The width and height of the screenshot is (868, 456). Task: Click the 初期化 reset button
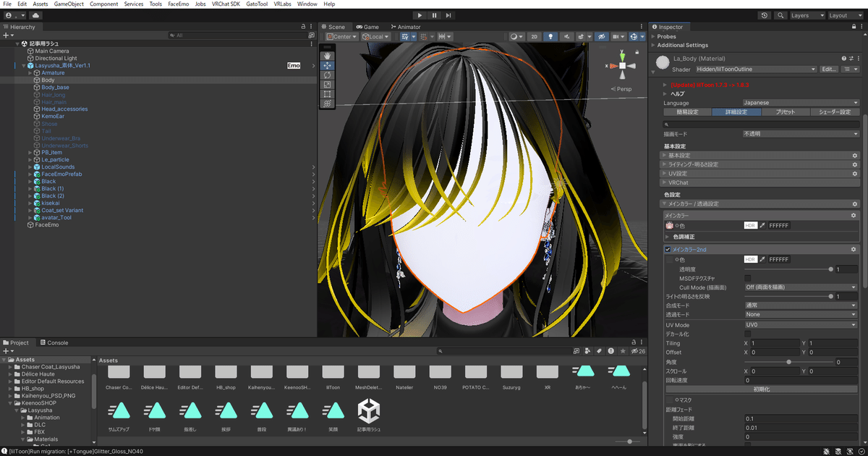tap(761, 389)
